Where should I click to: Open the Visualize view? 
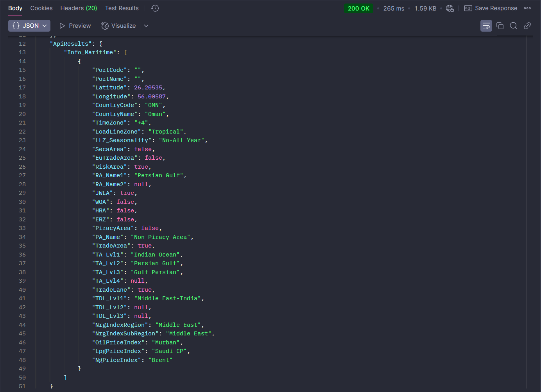pyautogui.click(x=118, y=26)
